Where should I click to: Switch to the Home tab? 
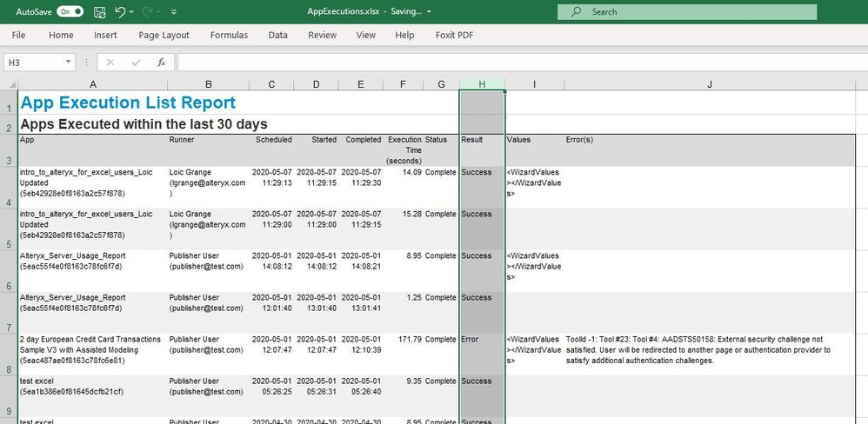pos(61,35)
